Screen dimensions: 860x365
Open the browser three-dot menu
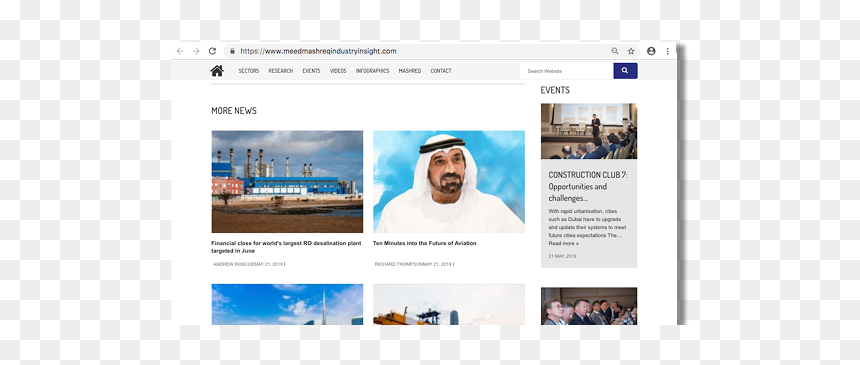pos(667,51)
